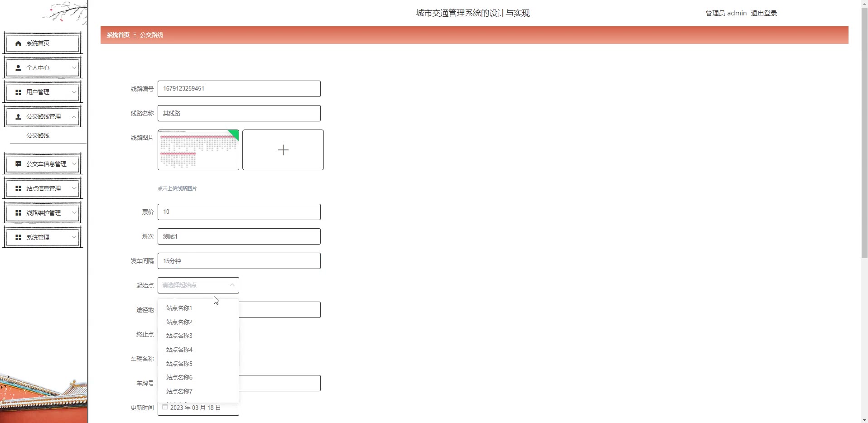Click the user icon beside 公交路线管理
The image size is (868, 423).
18,117
